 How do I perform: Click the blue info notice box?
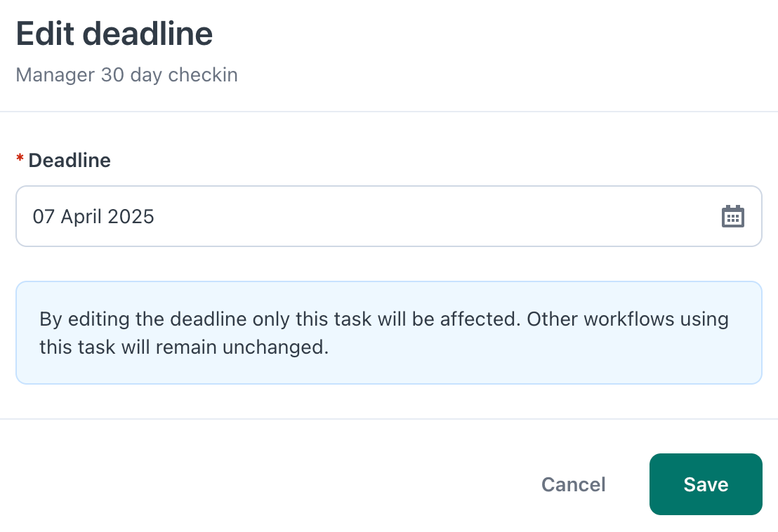[389, 333]
